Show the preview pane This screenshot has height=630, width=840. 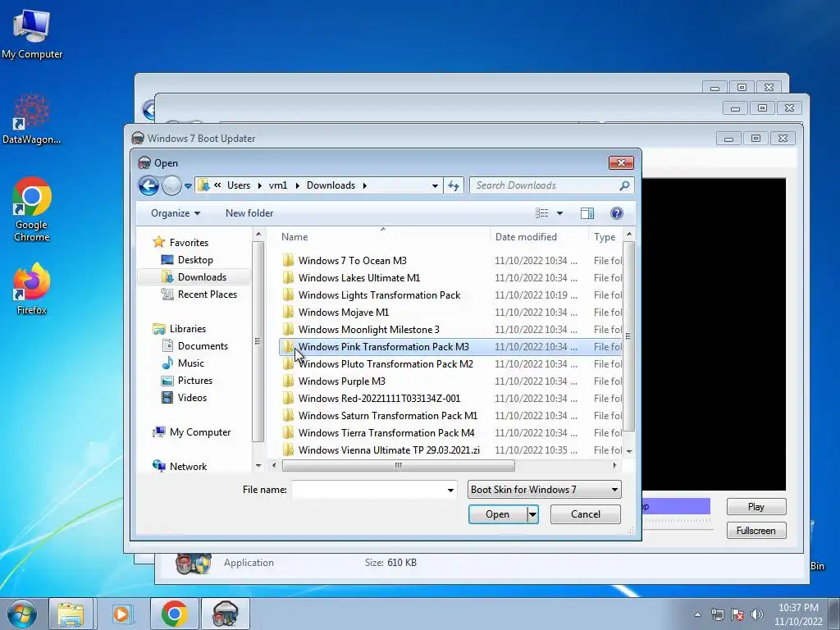point(587,213)
